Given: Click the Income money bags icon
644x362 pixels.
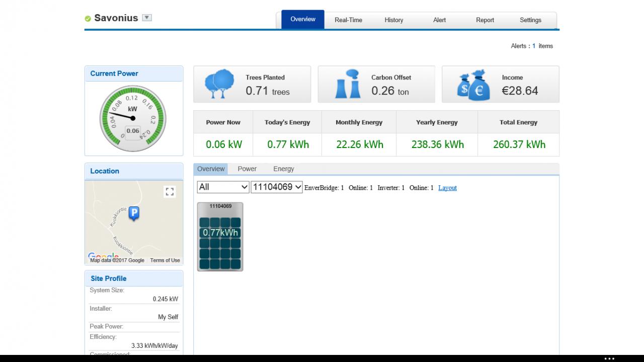Looking at the screenshot, I should 473,85.
